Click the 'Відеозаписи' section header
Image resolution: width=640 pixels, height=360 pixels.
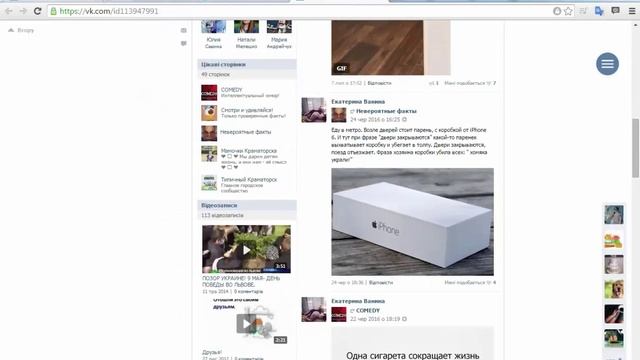(x=247, y=205)
